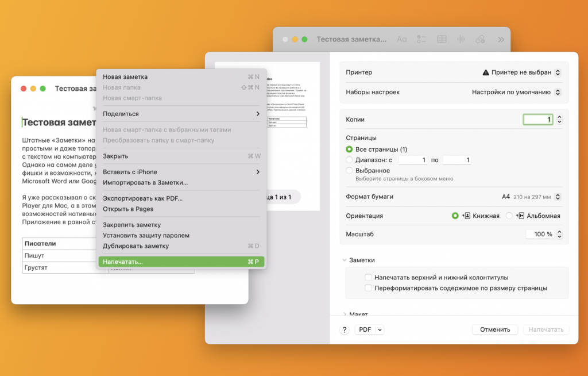Choose Напечатать… from the menu

pyautogui.click(x=181, y=262)
